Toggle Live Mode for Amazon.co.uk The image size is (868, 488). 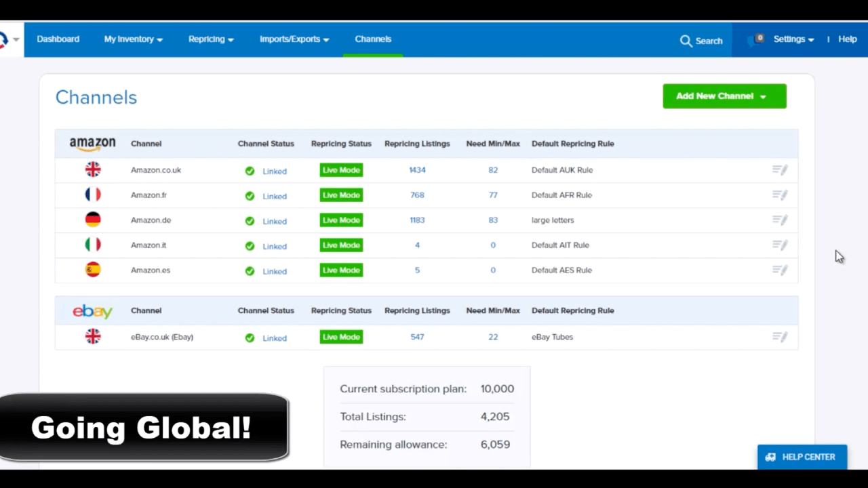[x=341, y=170]
